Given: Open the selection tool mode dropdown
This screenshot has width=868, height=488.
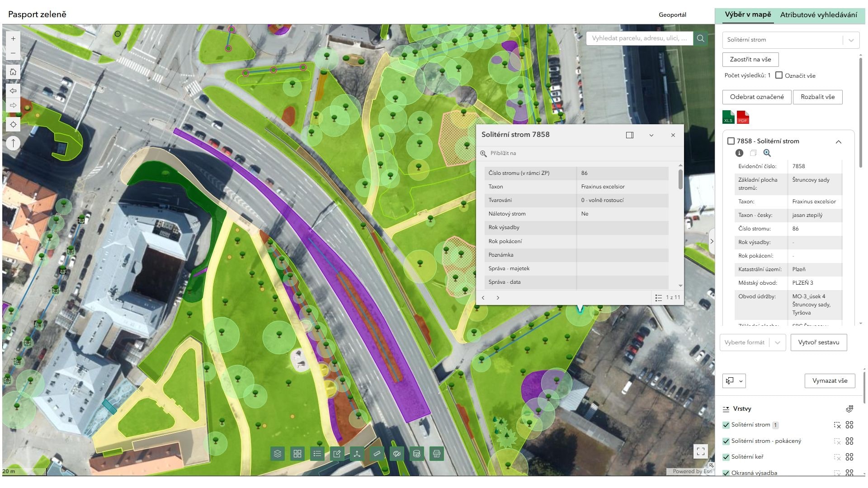Looking at the screenshot, I should point(734,381).
